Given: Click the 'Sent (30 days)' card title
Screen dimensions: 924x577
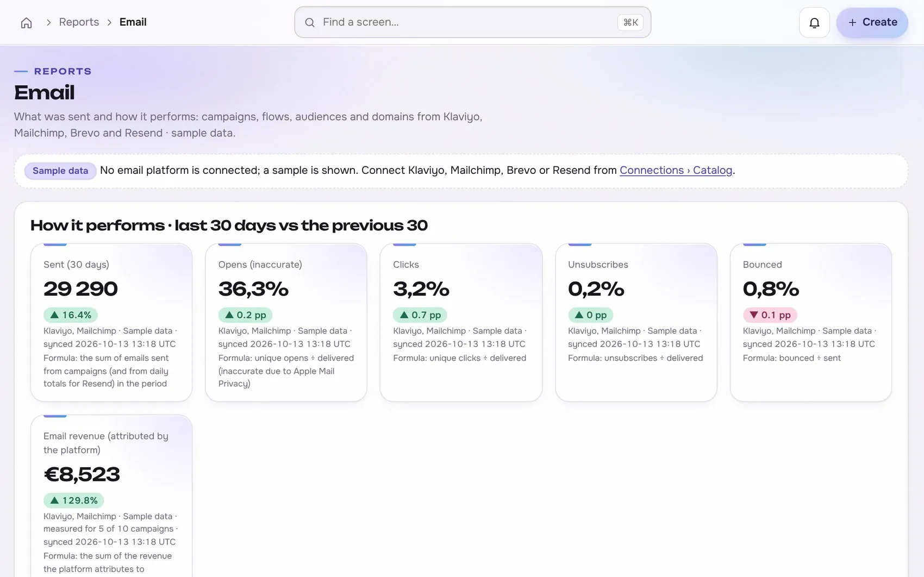Looking at the screenshot, I should click(76, 265).
